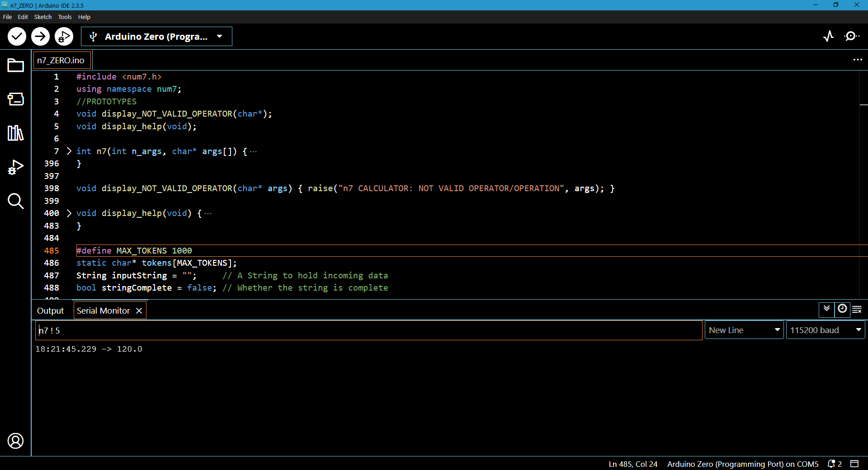Screen dimensions: 868x470
Task: Upload the sketch with the arrow button
Action: point(40,36)
